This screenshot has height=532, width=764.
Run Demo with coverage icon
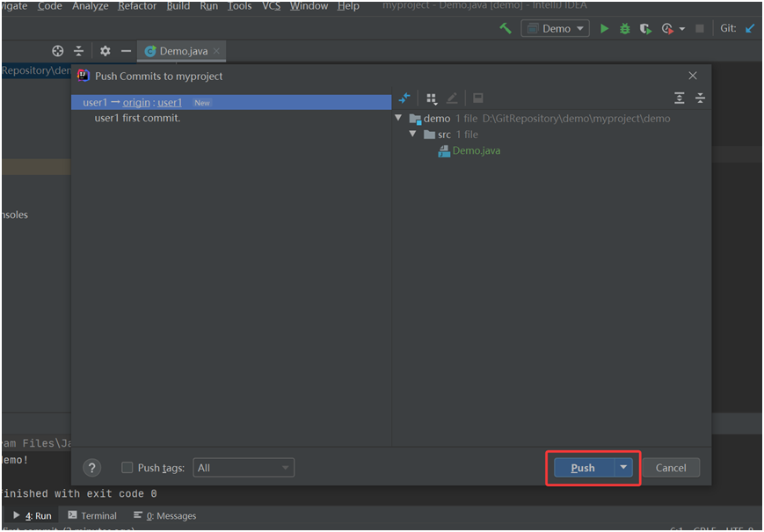[645, 29]
